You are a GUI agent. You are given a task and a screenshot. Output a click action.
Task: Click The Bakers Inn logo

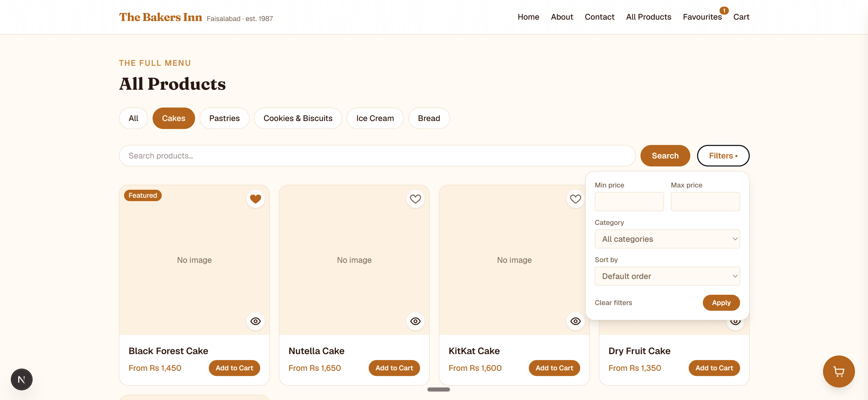pyautogui.click(x=160, y=17)
